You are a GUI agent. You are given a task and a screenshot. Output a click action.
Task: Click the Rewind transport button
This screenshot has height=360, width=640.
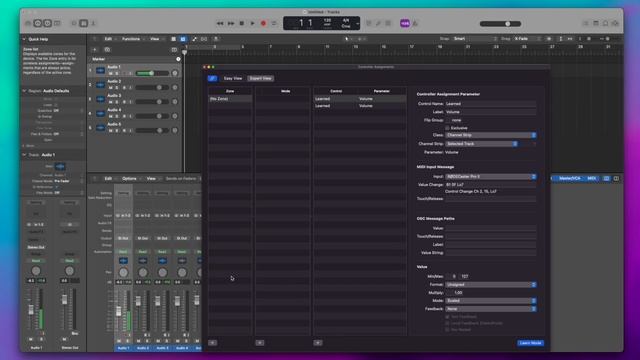[220, 23]
